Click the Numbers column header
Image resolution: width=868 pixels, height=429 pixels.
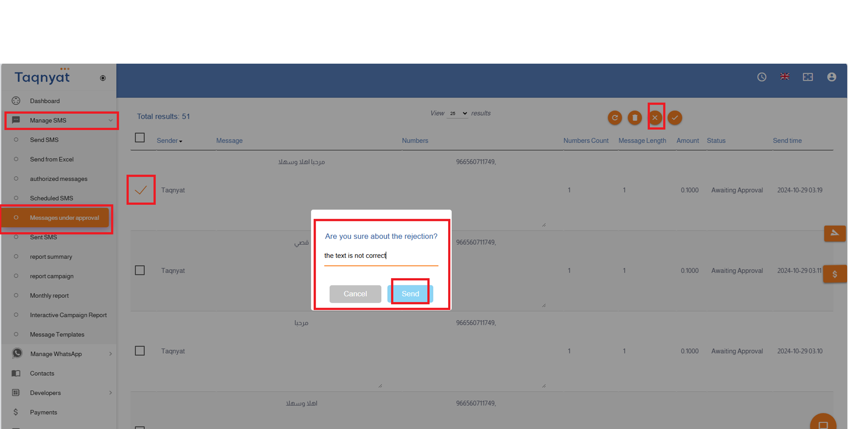(x=415, y=141)
